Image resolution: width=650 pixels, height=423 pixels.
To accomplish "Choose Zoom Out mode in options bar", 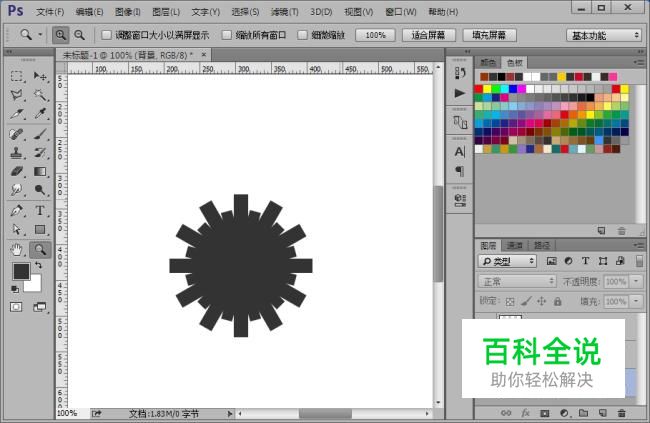I will [79, 35].
